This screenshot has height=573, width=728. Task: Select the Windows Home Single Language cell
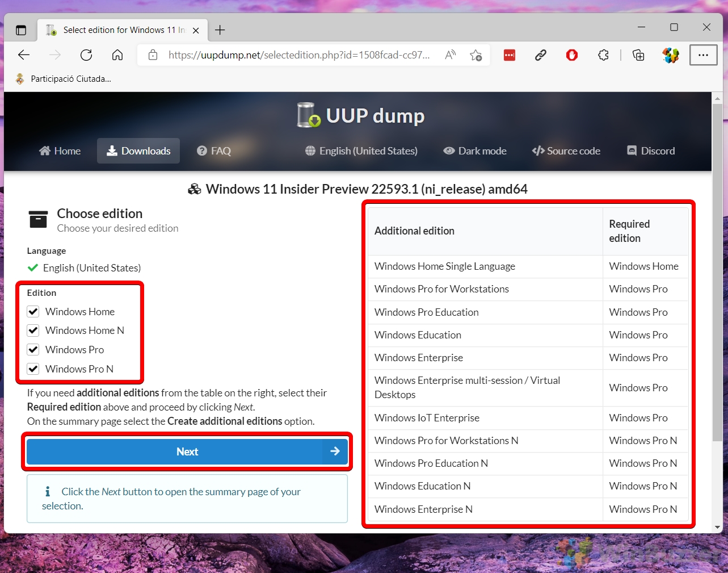485,266
